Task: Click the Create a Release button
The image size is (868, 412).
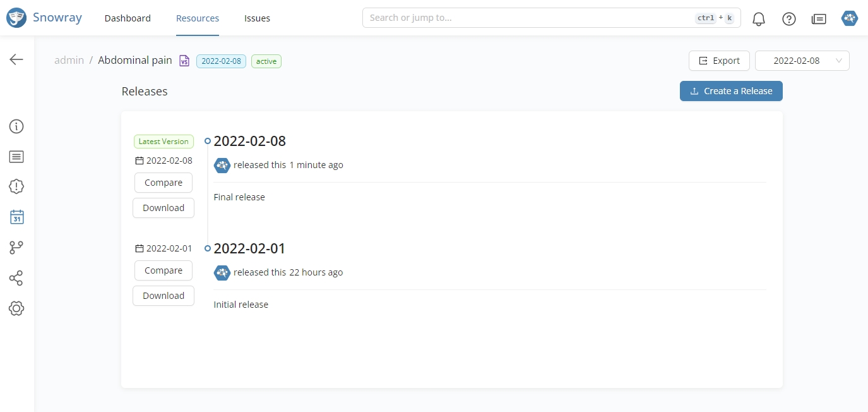Action: pyautogui.click(x=731, y=91)
